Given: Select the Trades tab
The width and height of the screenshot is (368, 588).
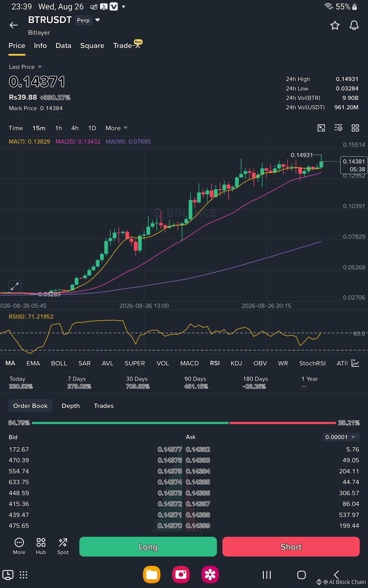Looking at the screenshot, I should click(104, 406).
